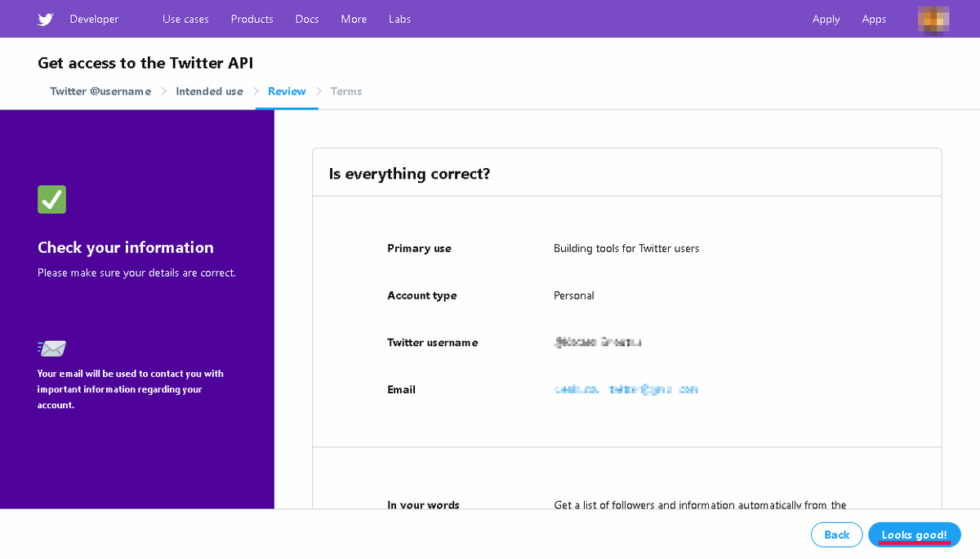Click the 'In your words' label

[x=423, y=504]
